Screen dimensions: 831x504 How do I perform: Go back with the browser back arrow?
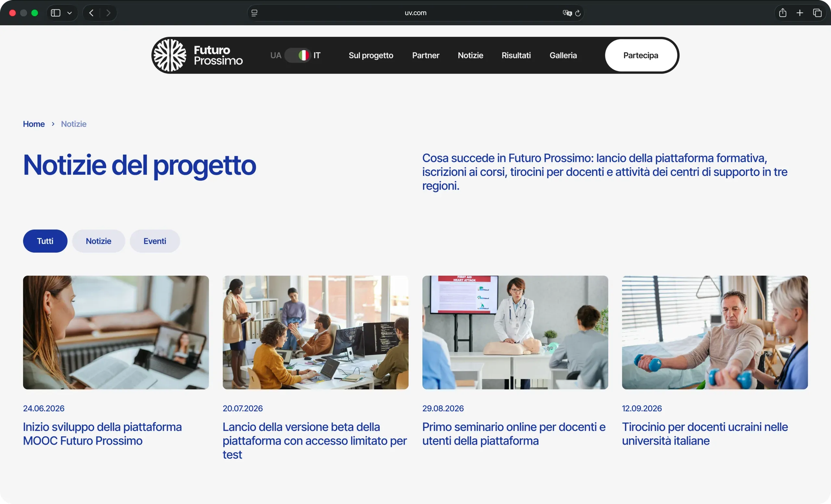91,13
